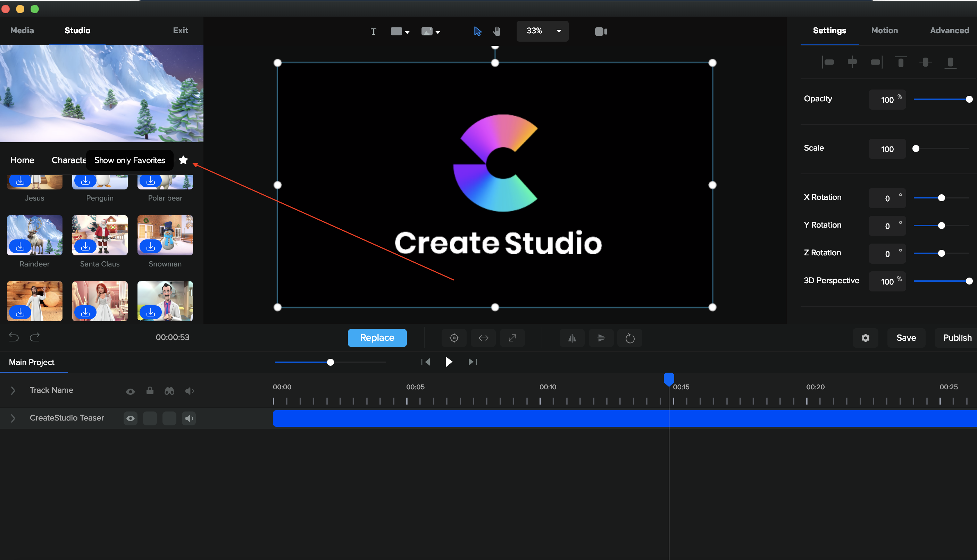Switch to the Studio tab
The image size is (977, 560).
pos(77,31)
